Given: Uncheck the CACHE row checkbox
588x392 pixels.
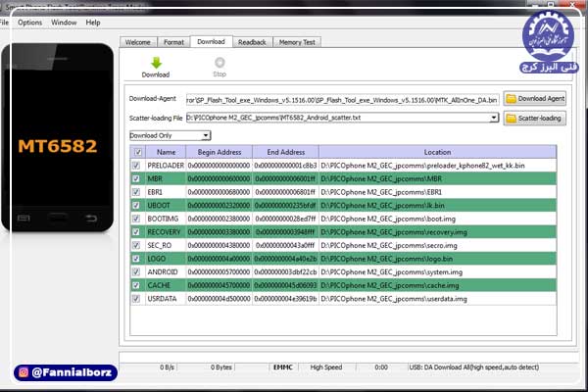Looking at the screenshot, I should point(136,285).
